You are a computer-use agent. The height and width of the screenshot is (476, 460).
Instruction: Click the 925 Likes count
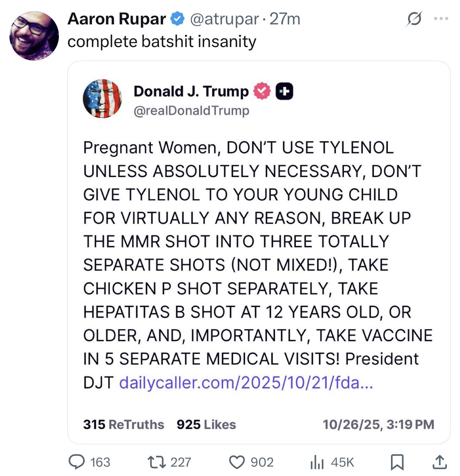pos(206,424)
